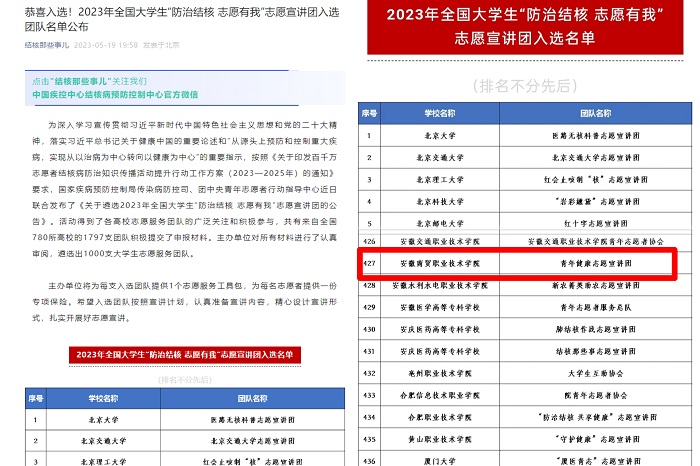Select the 安徽交通职业技术学院青年志愿者协会 team cell
Image resolution: width=700 pixels, height=466 pixels.
[x=596, y=241]
